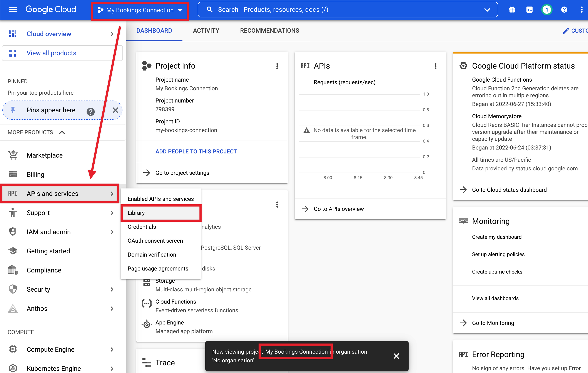Screen dimensions: 588x373
Task: Click the Customise pencil button
Action: [x=575, y=30]
